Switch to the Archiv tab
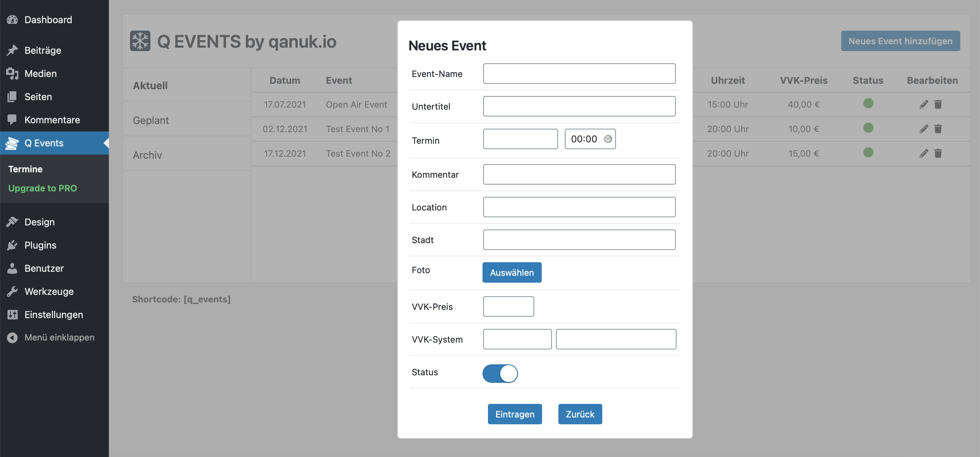The height and width of the screenshot is (457, 980). pos(147,155)
